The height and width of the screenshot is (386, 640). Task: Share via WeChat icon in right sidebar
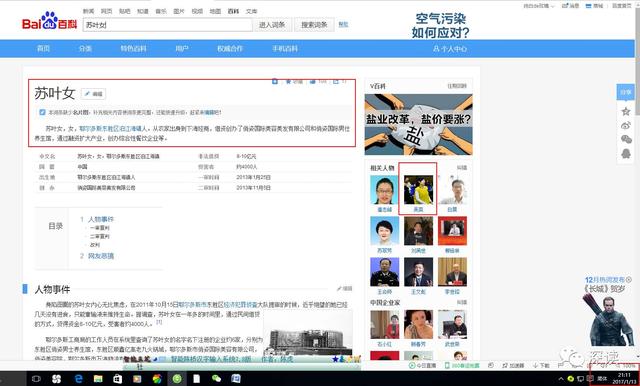pos(626,140)
